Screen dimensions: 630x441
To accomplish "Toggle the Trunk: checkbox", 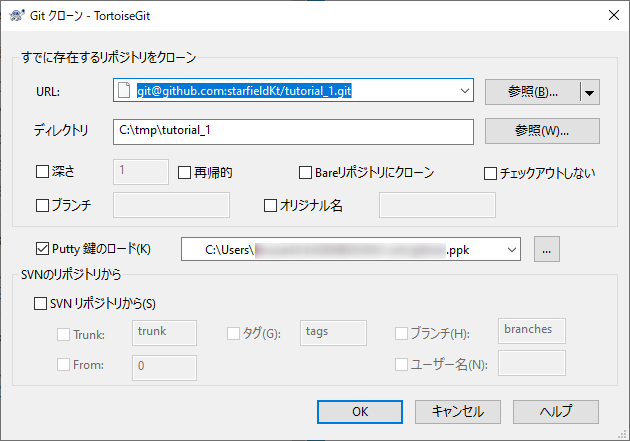I will [x=63, y=334].
